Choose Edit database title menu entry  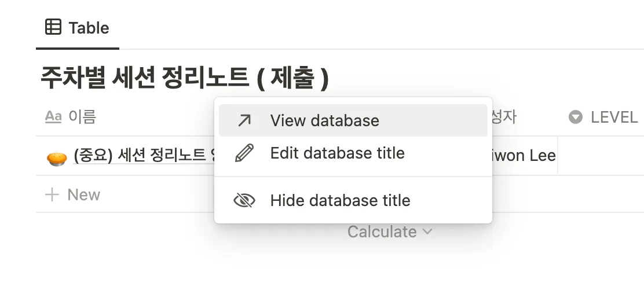(x=337, y=153)
